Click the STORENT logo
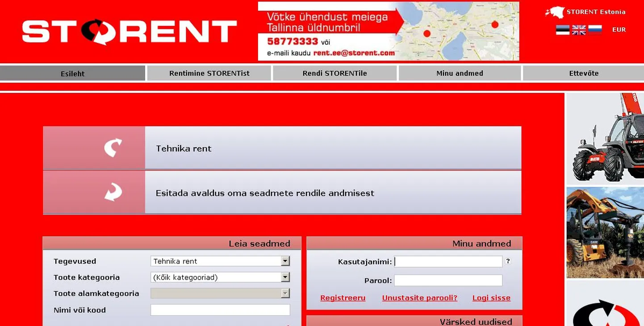644x326 pixels. 130,32
